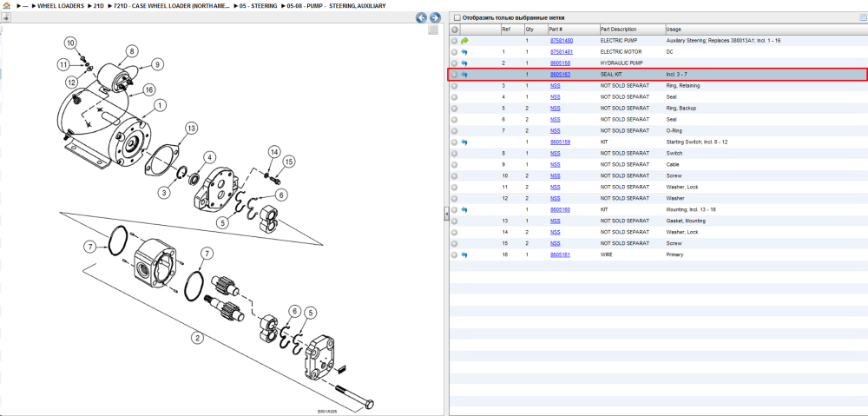Select callout 2 below the hydraulic pump
The width and height of the screenshot is (868, 416).
pyautogui.click(x=197, y=337)
